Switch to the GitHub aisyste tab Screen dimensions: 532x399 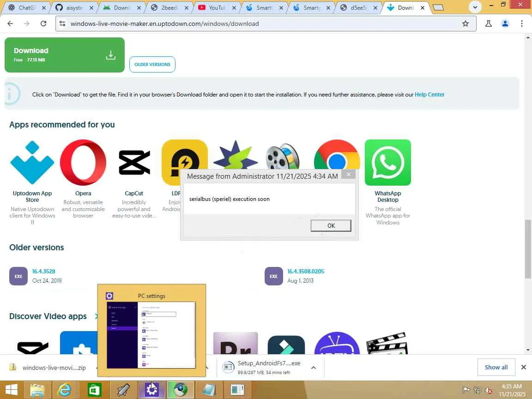pos(73,7)
